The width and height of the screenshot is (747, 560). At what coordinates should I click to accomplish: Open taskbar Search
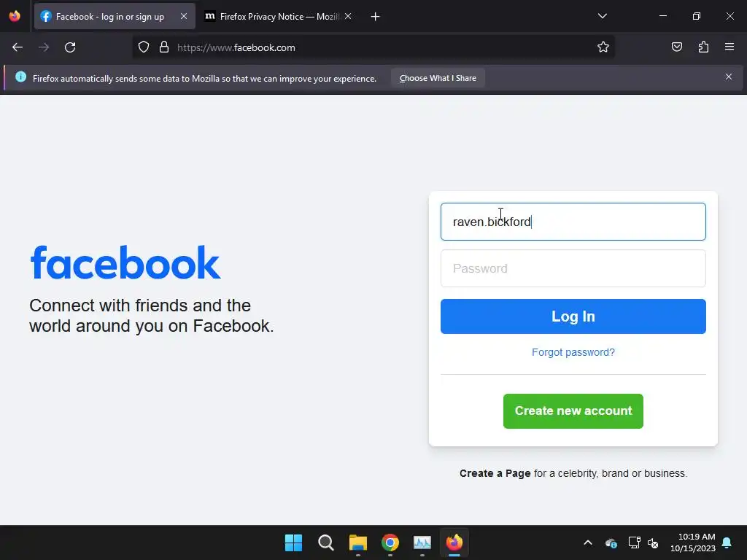click(x=326, y=542)
